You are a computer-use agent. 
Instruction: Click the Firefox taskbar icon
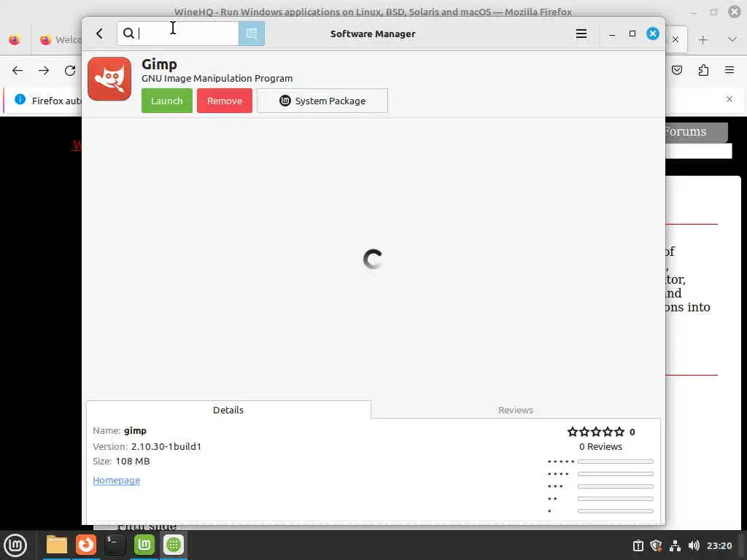pyautogui.click(x=86, y=545)
